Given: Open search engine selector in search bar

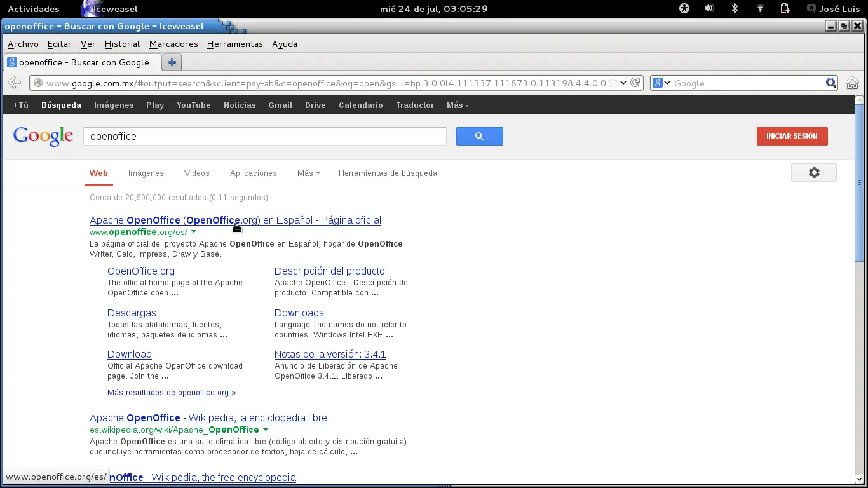Looking at the screenshot, I should pos(661,83).
